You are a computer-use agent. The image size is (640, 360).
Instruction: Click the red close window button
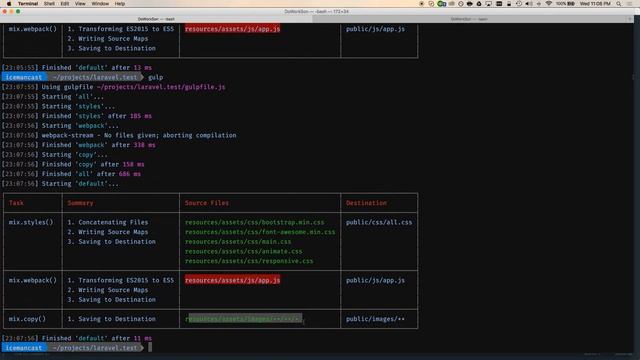click(x=5, y=11)
